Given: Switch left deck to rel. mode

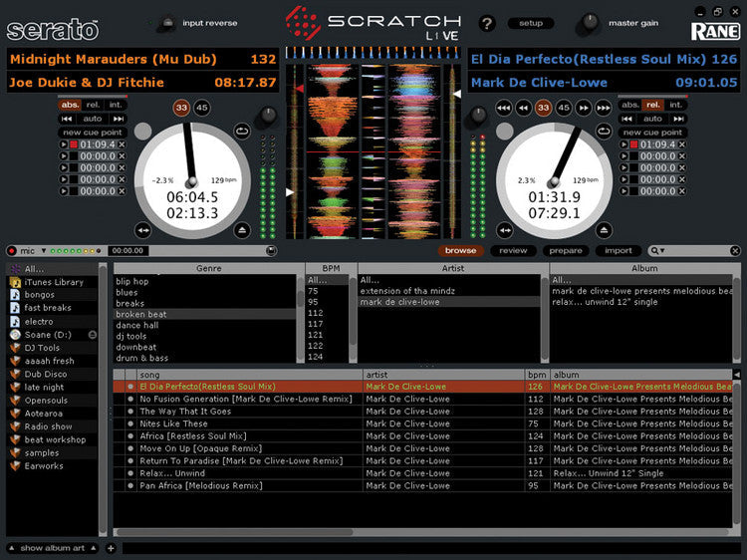Looking at the screenshot, I should click(x=93, y=105).
